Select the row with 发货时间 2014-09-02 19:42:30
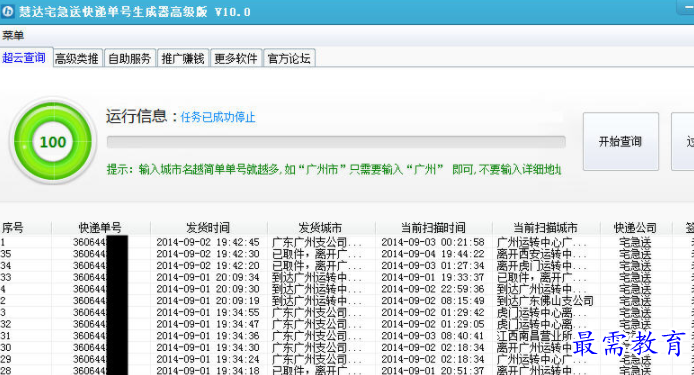Screen dimensions: 694x375 tap(347, 254)
